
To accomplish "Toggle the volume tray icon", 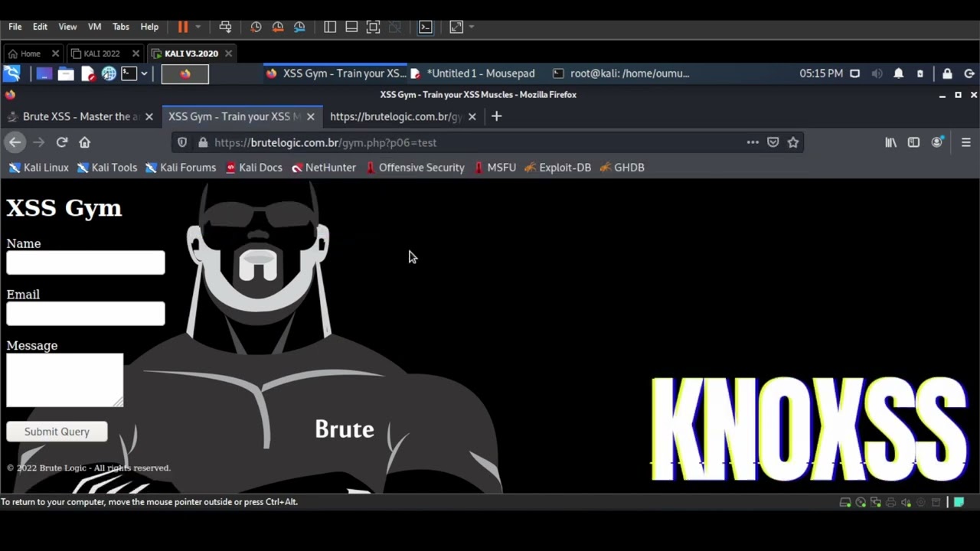I will 877,73.
